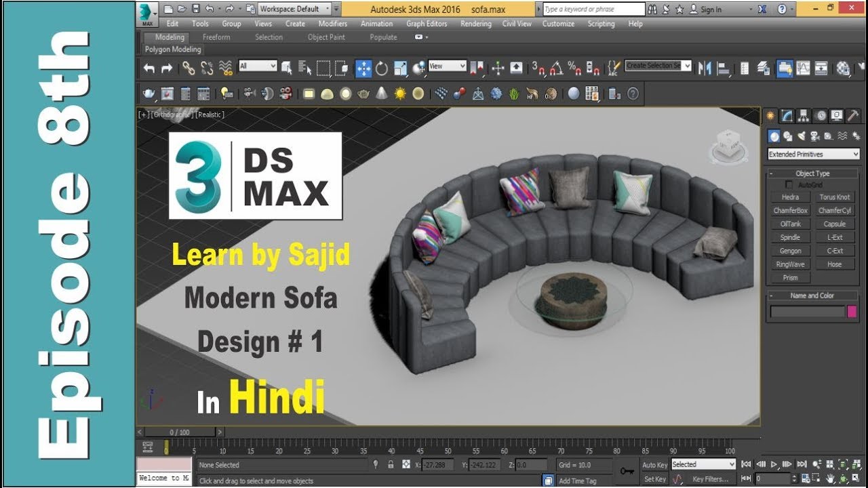Viewport: 868px width, 488px height.
Task: Activate the Select and Link tool
Action: click(189, 68)
